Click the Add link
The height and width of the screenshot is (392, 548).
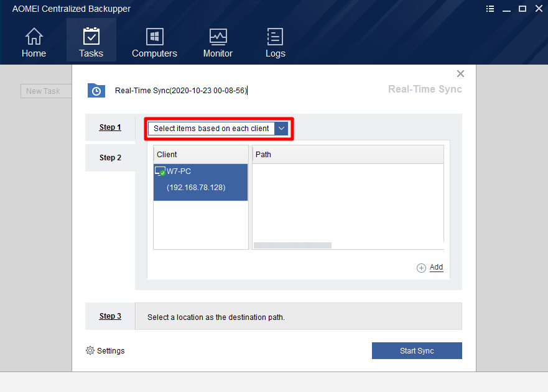pos(436,267)
